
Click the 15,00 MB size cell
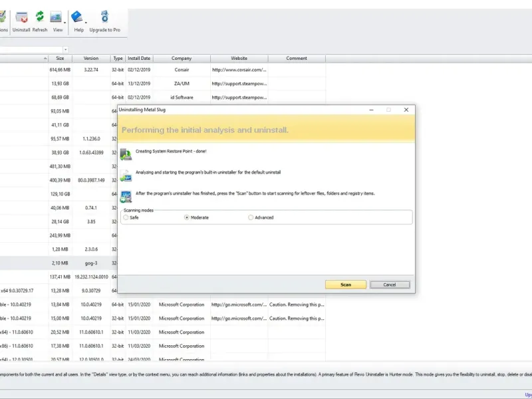coord(60,319)
